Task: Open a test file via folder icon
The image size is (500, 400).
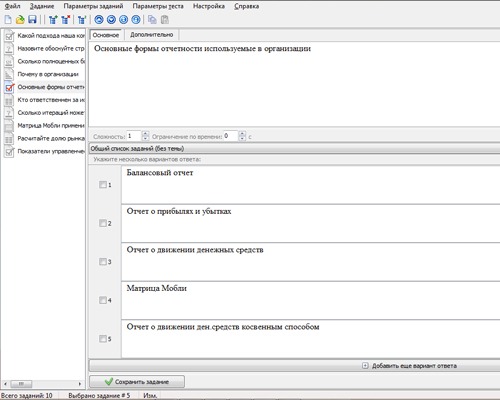Action: coord(20,20)
